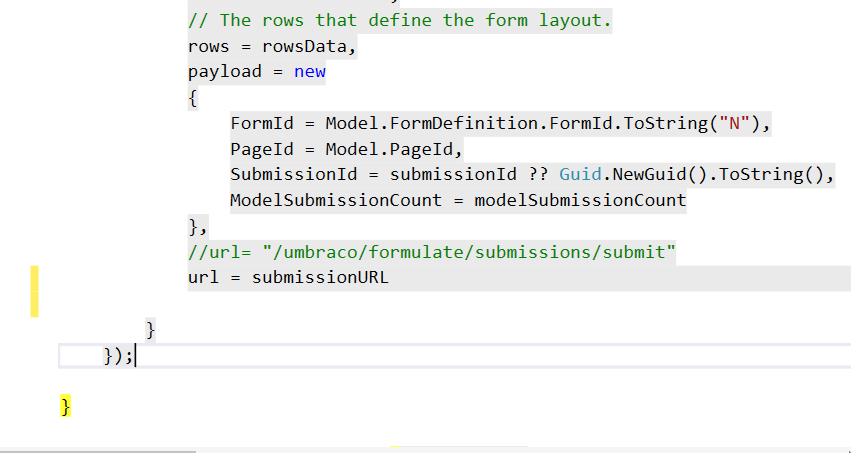
Task: Click the comment about form layout rows
Action: tap(399, 21)
